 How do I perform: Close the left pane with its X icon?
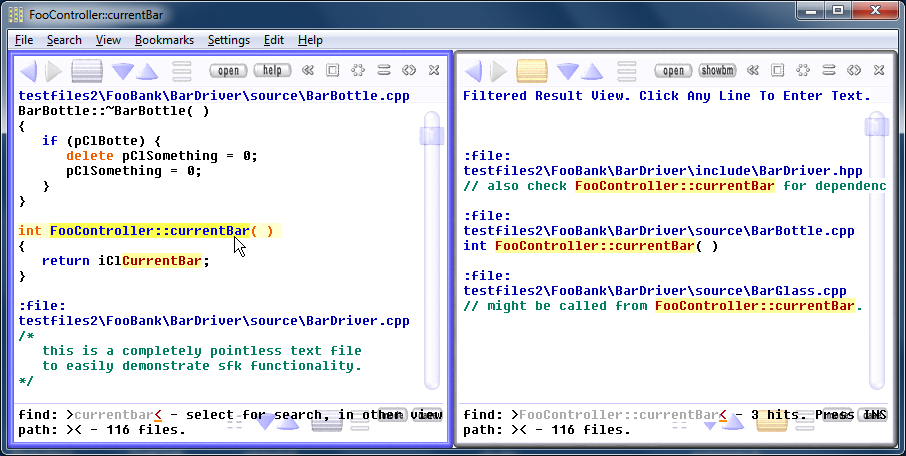(434, 71)
